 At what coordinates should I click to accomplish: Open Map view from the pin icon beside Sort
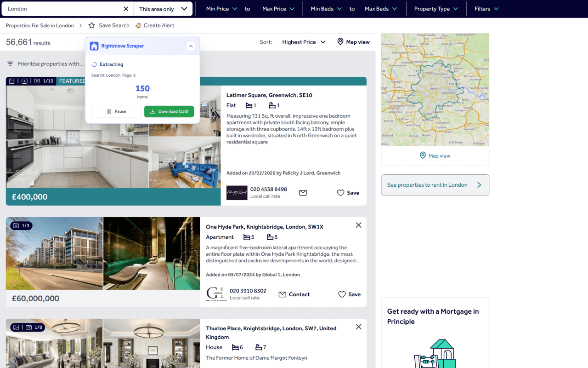point(340,42)
